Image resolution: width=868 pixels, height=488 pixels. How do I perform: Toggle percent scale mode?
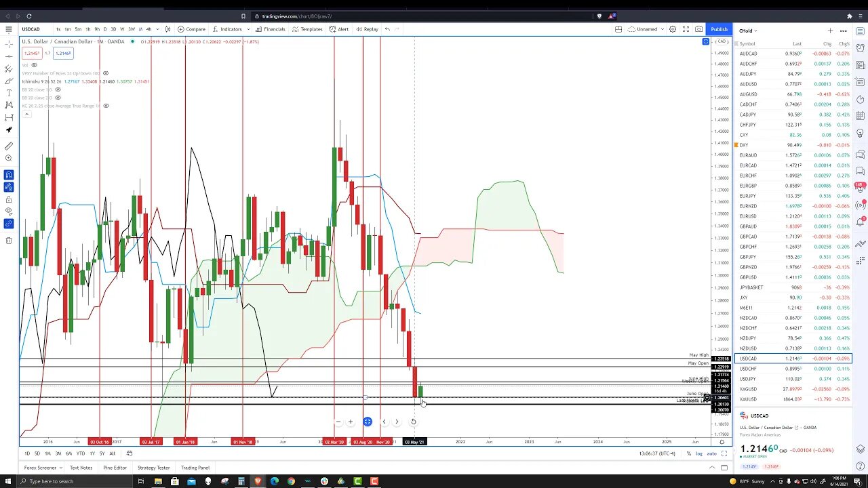click(x=688, y=453)
